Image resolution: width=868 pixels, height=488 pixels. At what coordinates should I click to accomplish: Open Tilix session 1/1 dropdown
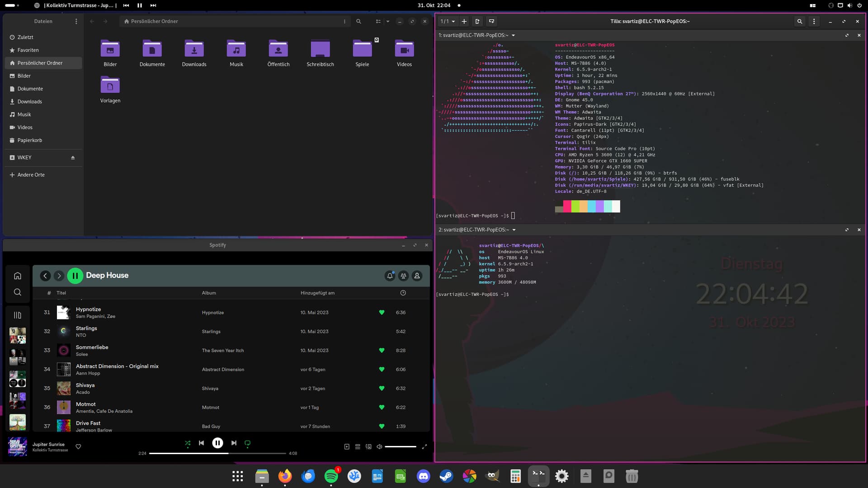[x=448, y=21]
